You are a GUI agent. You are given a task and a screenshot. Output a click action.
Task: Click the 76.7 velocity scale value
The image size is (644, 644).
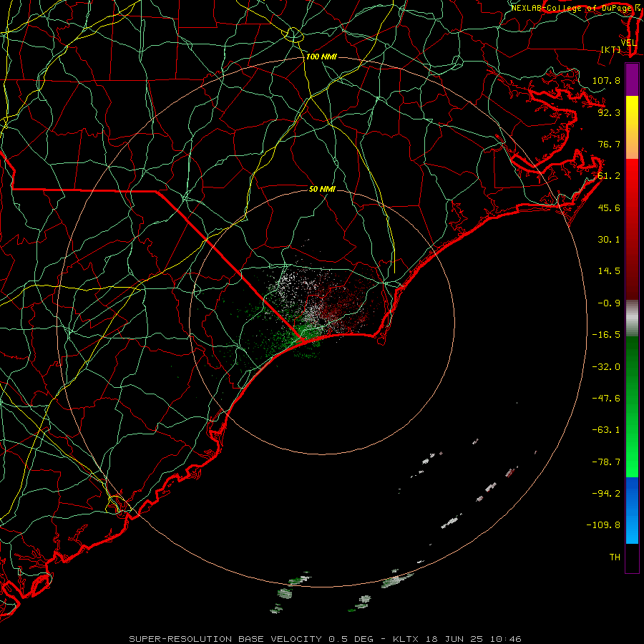[609, 144]
